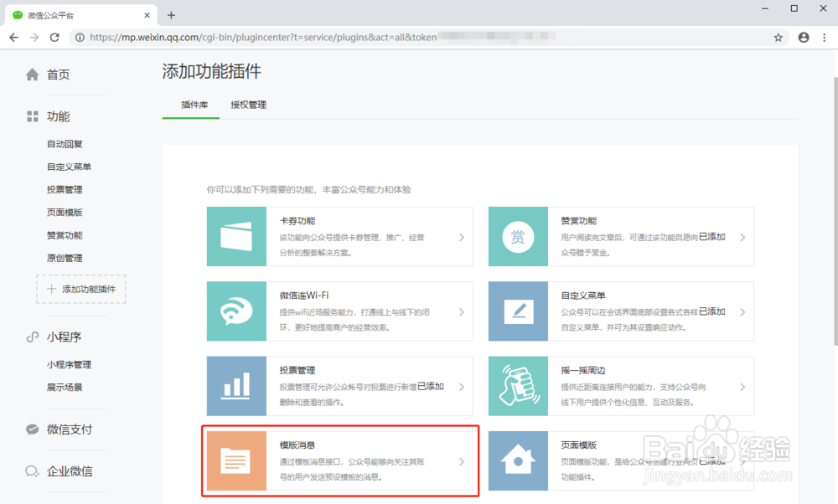Expand the 卡券功能 card chevron
Viewport: 838px width, 504px height.
[462, 237]
